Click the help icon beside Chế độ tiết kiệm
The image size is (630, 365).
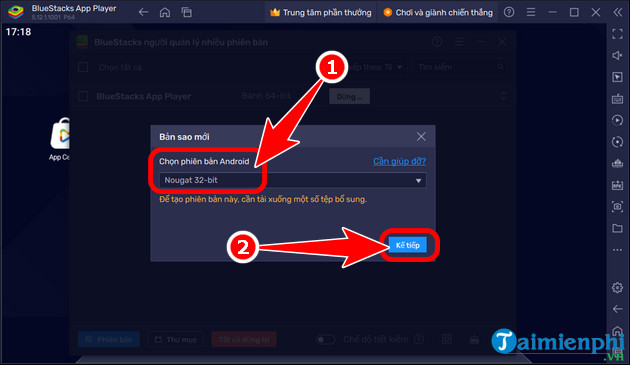click(419, 340)
